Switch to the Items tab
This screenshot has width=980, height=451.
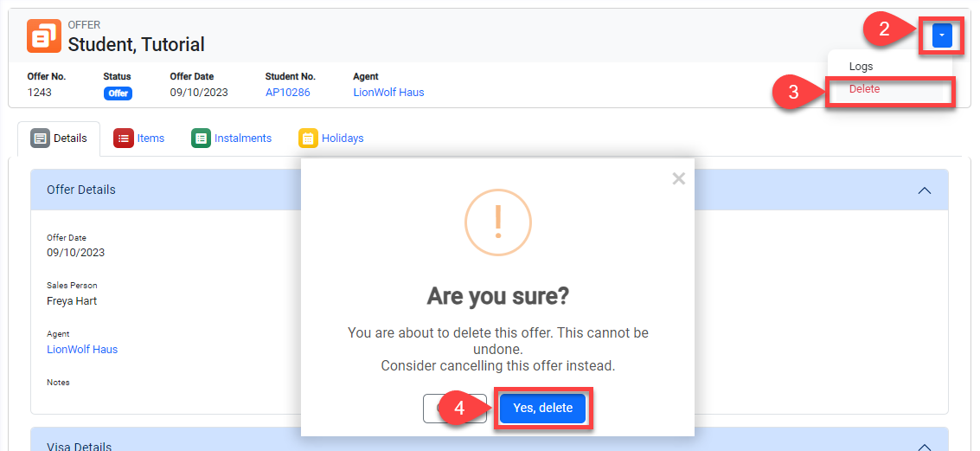pyautogui.click(x=138, y=139)
